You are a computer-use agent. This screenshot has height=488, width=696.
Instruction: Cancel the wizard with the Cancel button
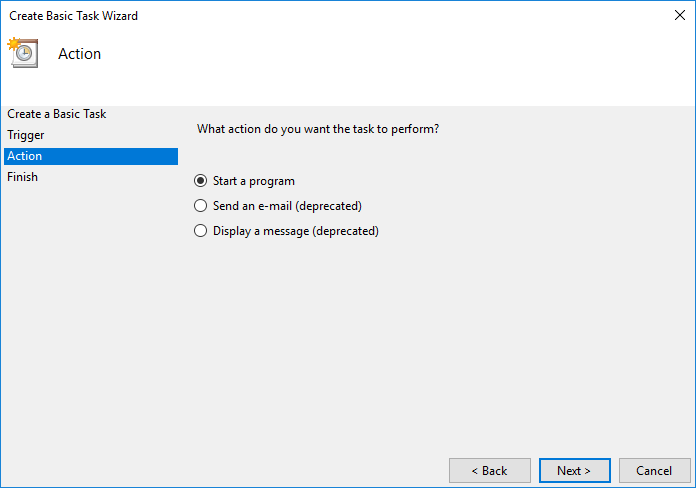coord(654,470)
